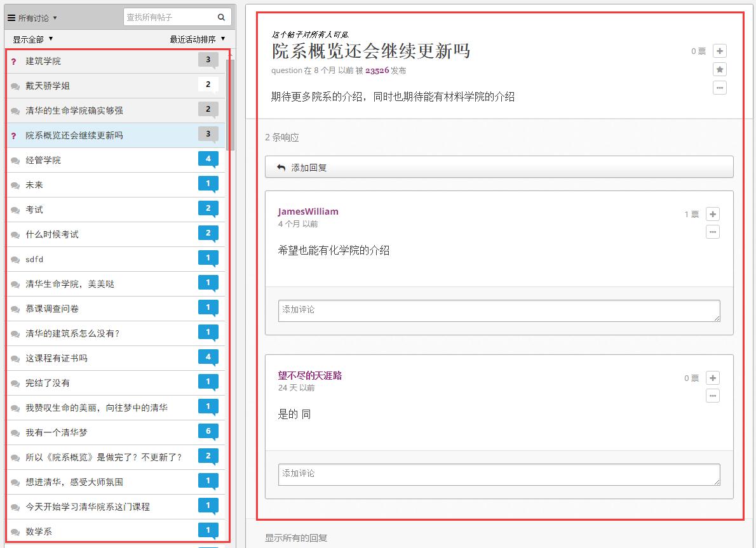This screenshot has height=548, width=756.
Task: Open more actions on JamesWilliam's response
Action: click(x=713, y=232)
